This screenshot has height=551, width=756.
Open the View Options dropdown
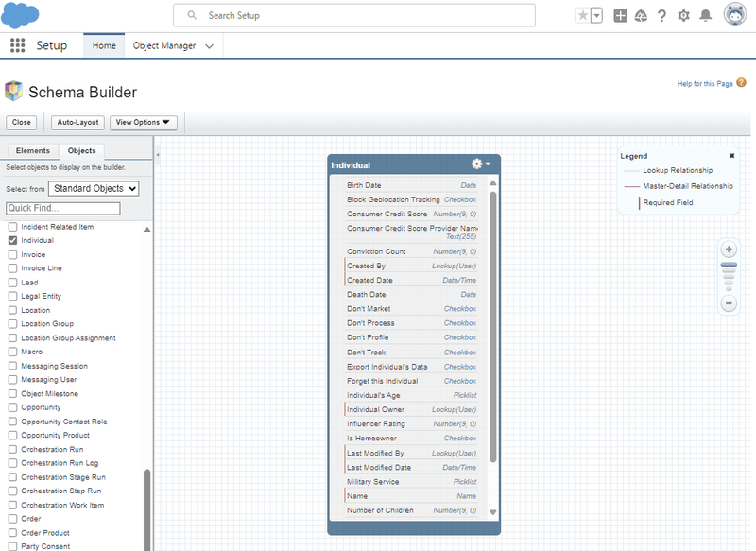[144, 123]
